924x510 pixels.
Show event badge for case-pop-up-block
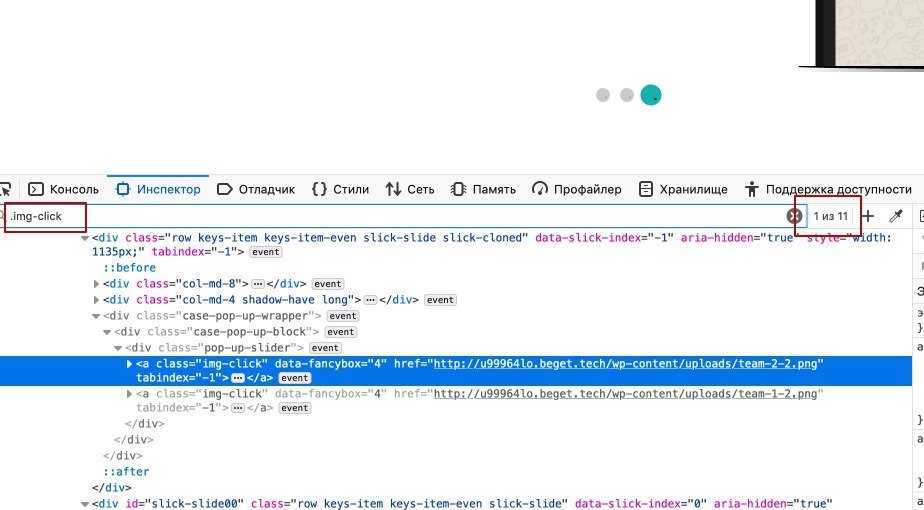(x=341, y=332)
